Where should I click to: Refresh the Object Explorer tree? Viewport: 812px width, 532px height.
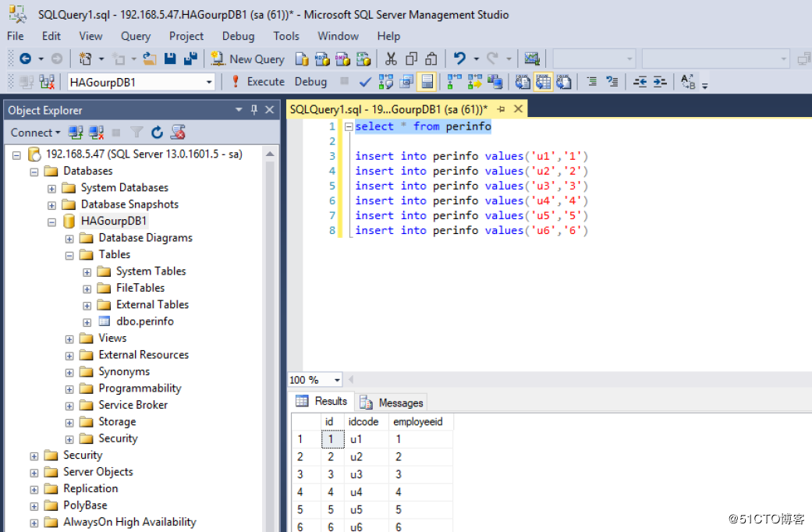point(157,133)
